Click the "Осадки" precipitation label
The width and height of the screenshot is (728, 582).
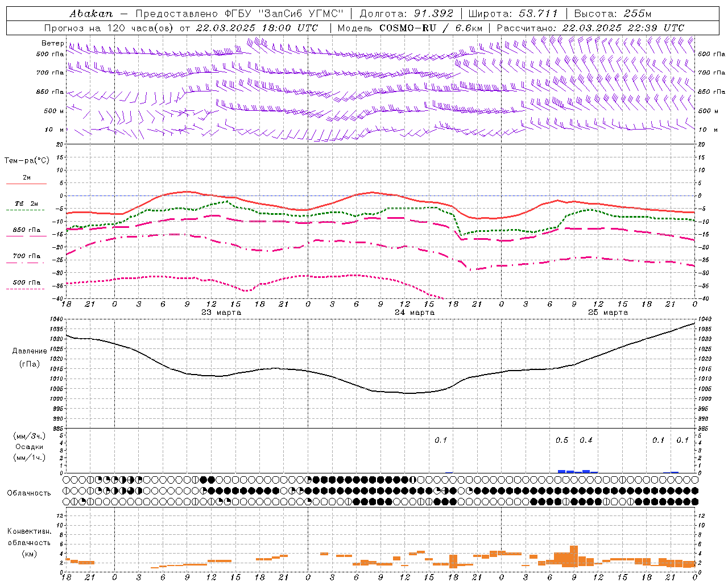[x=30, y=447]
